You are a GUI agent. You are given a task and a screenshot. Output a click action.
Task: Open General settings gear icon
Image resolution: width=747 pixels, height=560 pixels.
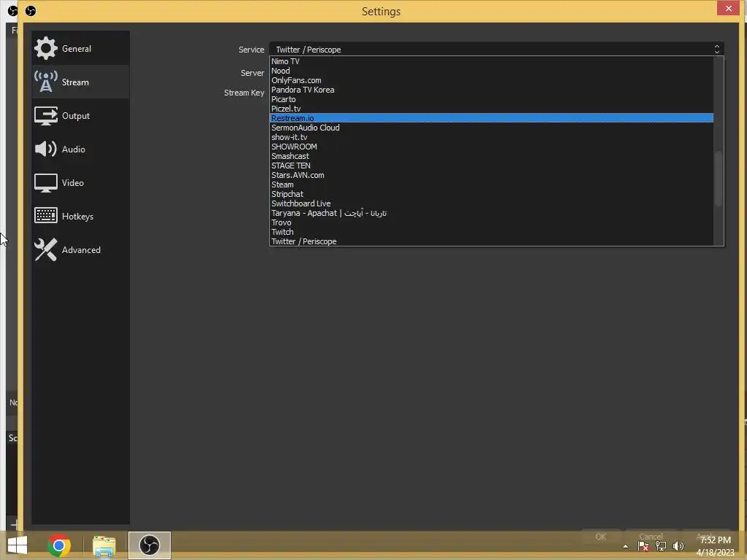(46, 49)
